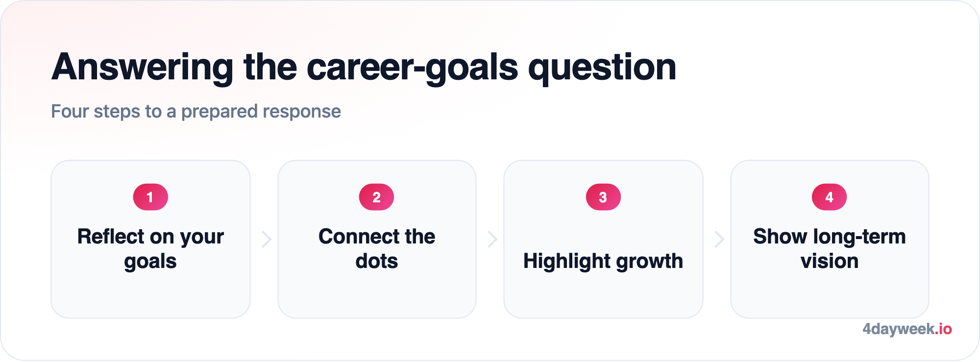Click the empty space below Connect the dots
980x362 pixels.
pos(377,295)
